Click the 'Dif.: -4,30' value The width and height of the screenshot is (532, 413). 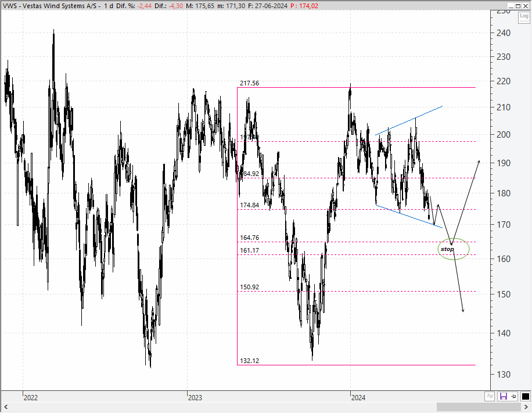[x=168, y=6]
